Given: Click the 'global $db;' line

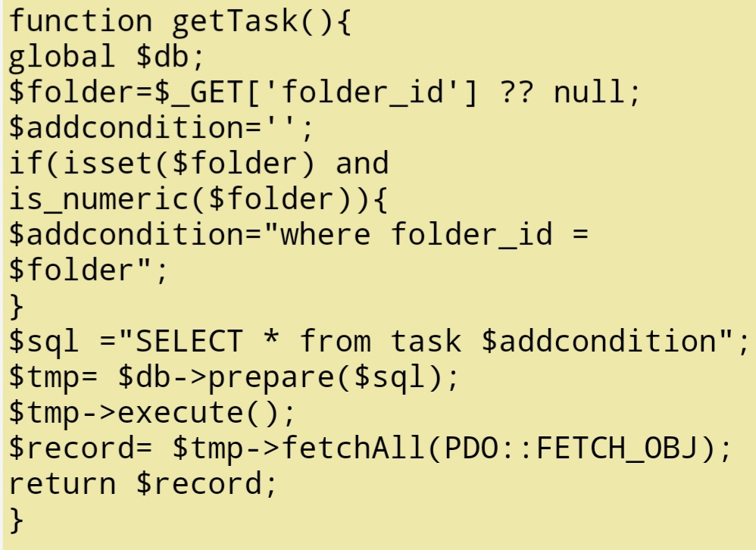Looking at the screenshot, I should click(x=107, y=56).
